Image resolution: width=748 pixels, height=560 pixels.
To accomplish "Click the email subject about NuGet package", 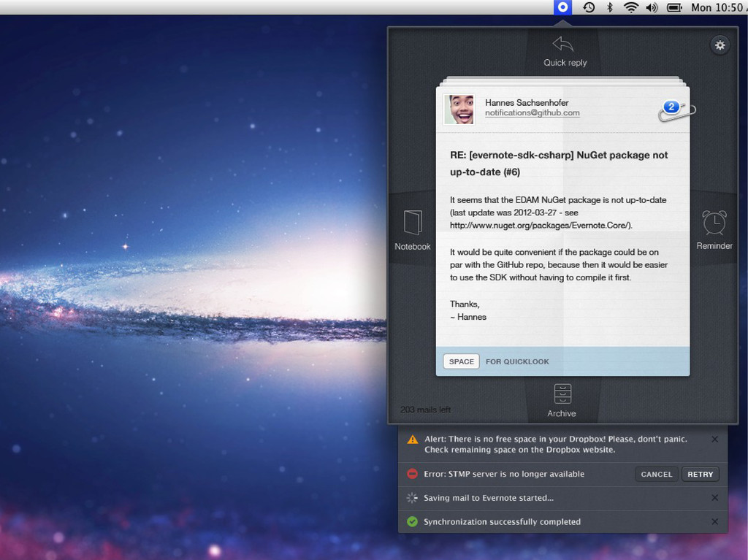I will [559, 164].
